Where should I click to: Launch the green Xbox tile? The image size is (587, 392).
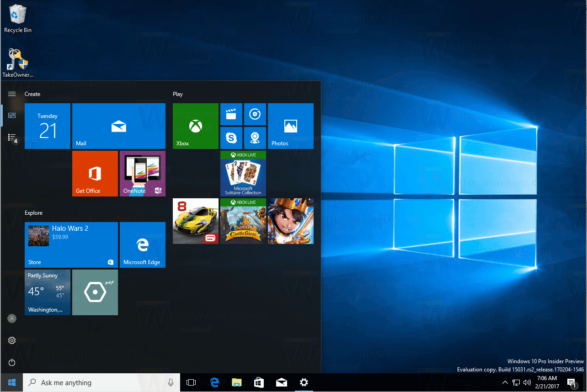click(196, 126)
